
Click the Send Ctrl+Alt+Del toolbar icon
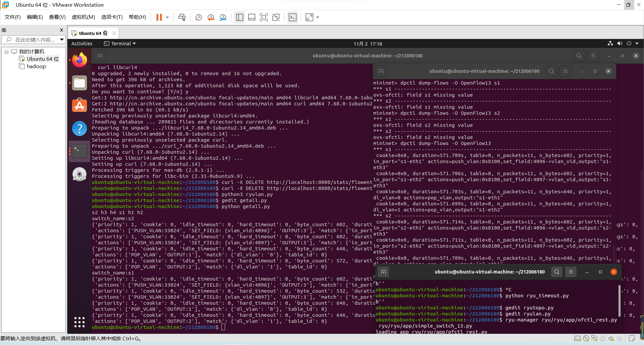coord(182,17)
